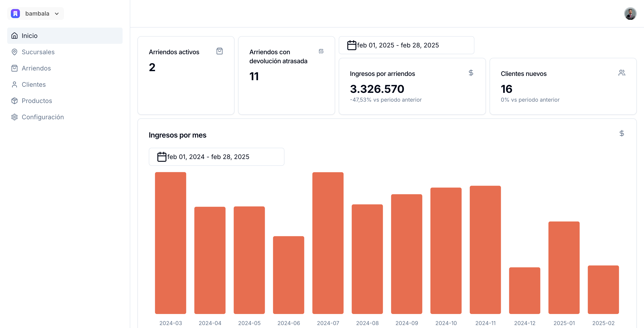Click the Arriendos shopping bag sidebar icon
The height and width of the screenshot is (328, 644).
pyautogui.click(x=14, y=68)
